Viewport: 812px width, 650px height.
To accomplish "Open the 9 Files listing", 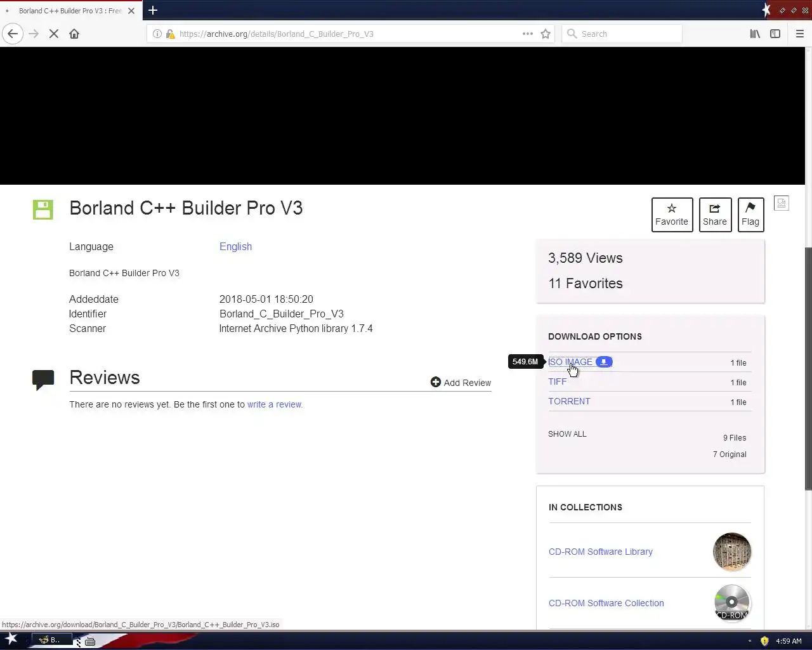I will coord(735,438).
